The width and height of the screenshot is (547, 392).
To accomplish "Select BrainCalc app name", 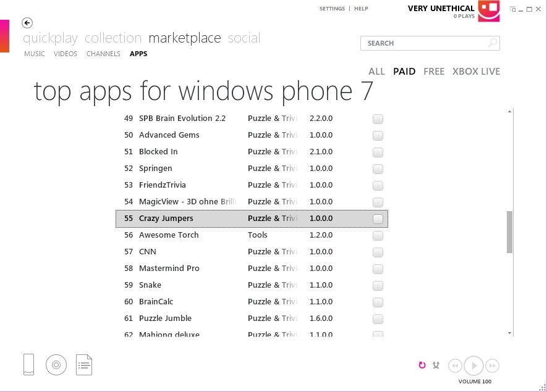I will coord(156,302).
